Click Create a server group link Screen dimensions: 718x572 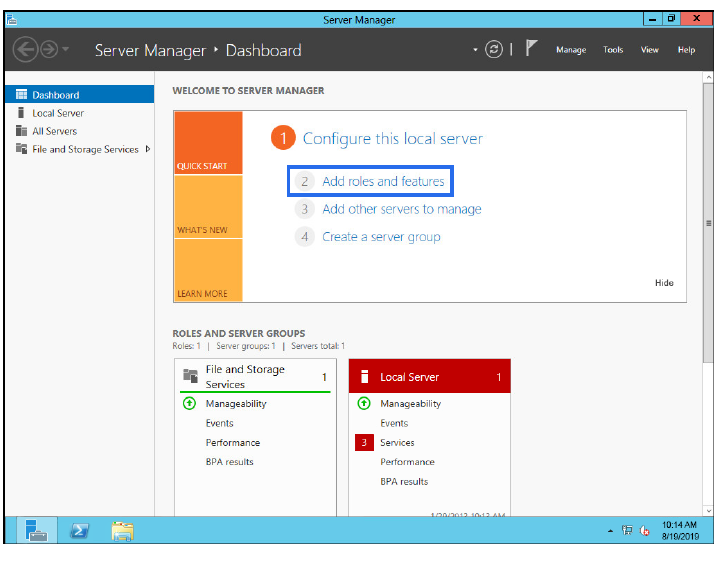[x=381, y=237]
